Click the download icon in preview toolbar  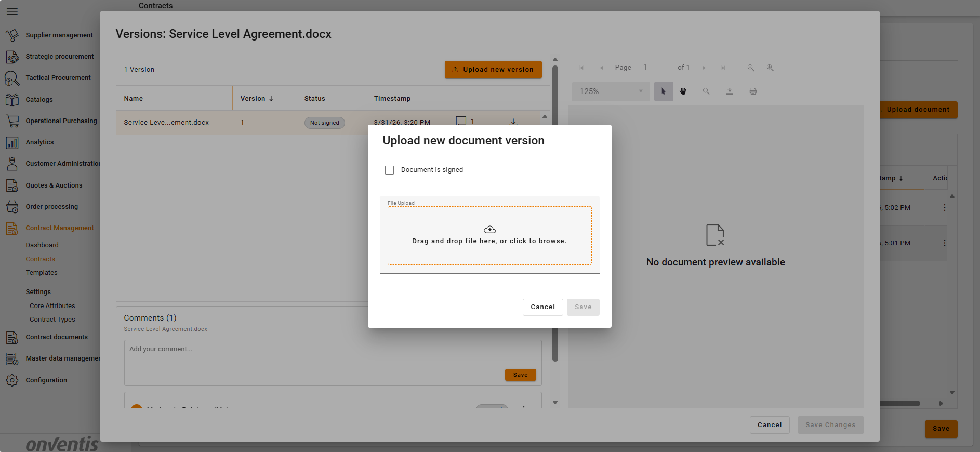(730, 91)
